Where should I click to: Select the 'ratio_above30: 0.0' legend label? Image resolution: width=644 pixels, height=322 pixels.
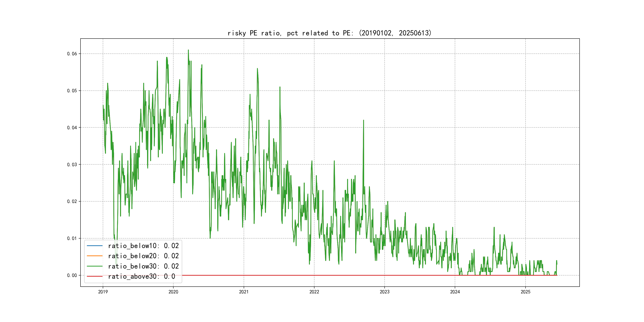coord(142,276)
